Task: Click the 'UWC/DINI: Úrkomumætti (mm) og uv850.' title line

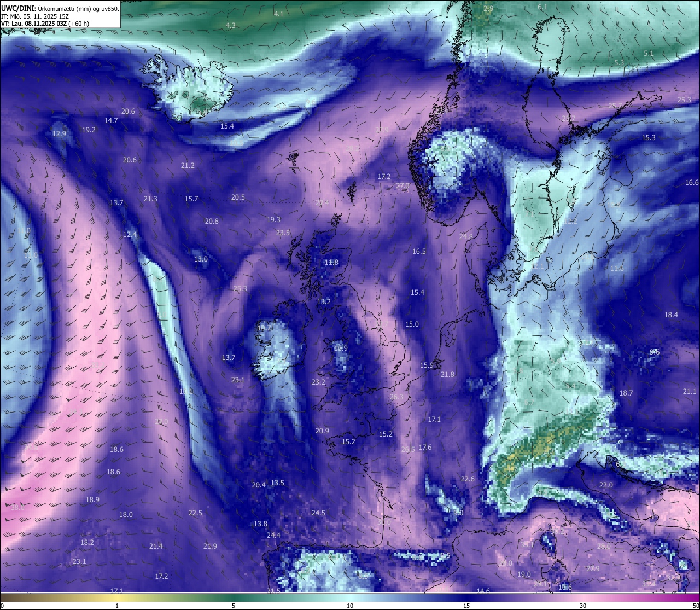Action: point(60,9)
